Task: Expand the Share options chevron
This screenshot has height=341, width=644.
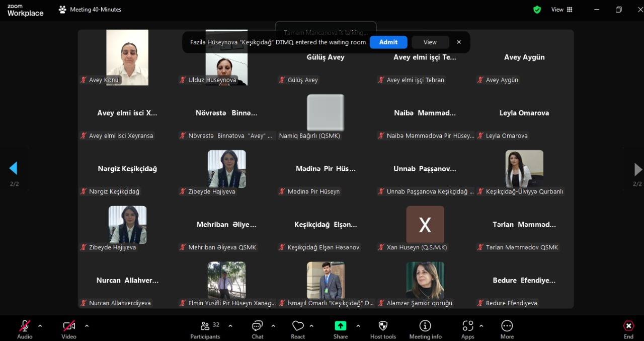Action: coord(358,325)
